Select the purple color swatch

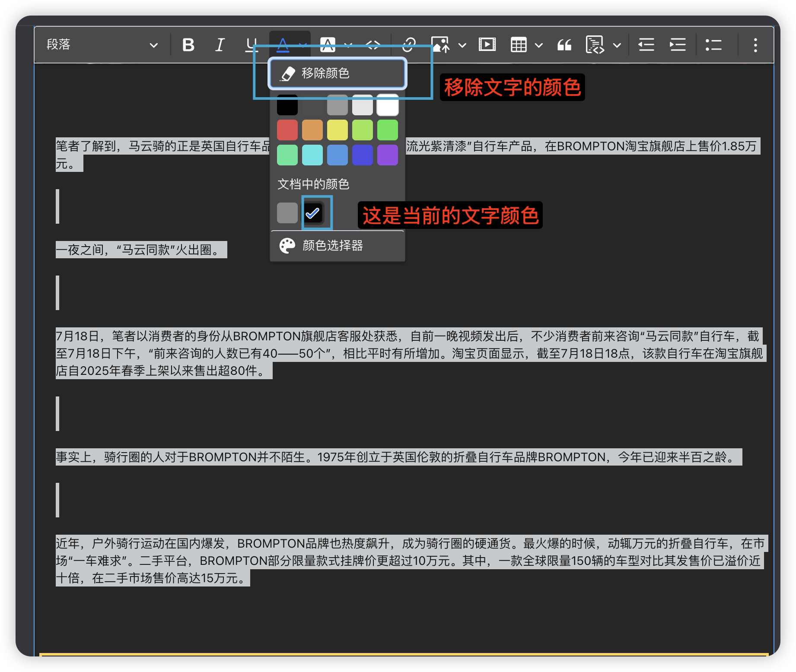[388, 155]
